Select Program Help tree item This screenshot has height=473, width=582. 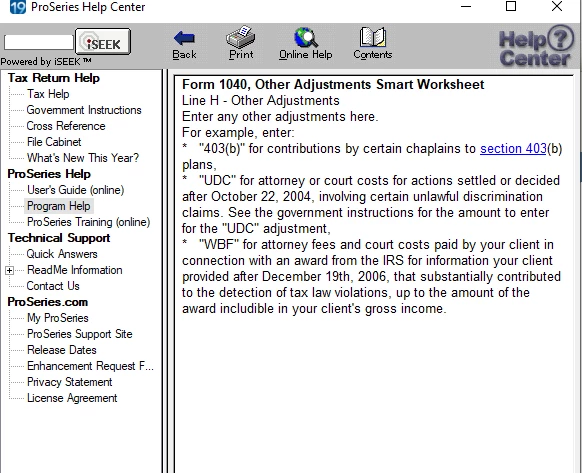pos(59,206)
